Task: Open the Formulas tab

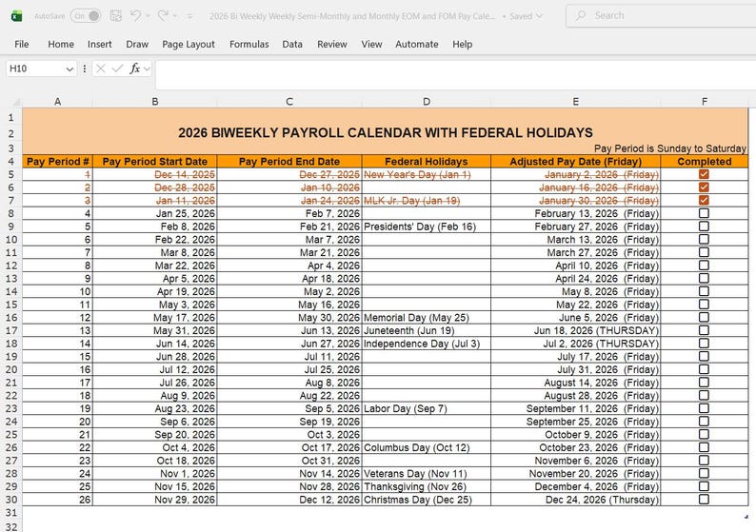Action: 249,45
